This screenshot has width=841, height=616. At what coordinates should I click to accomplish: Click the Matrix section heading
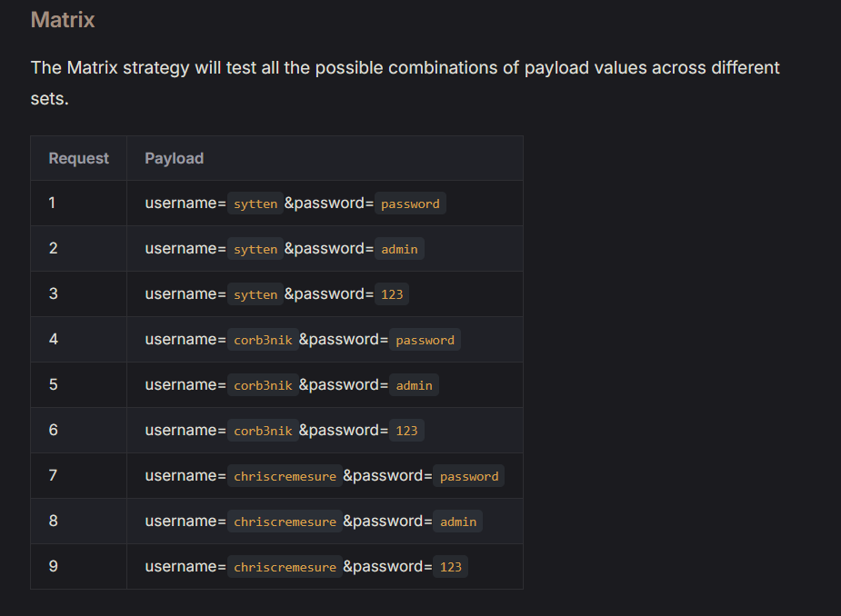(63, 19)
